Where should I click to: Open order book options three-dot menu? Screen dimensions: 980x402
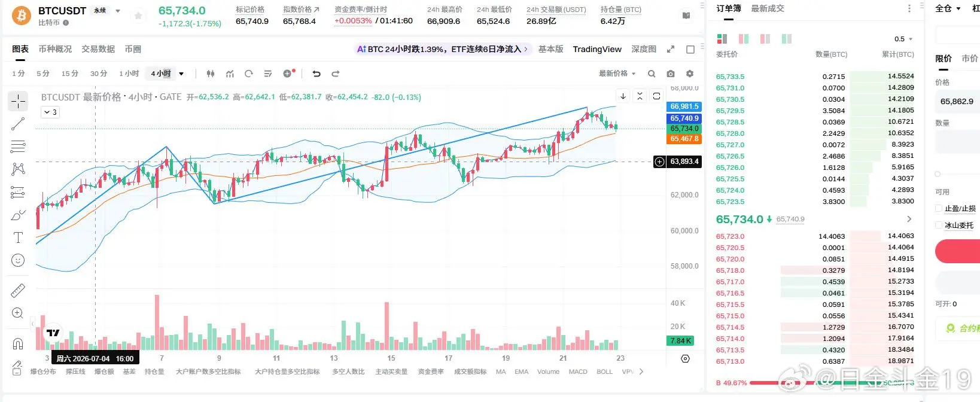[909, 8]
